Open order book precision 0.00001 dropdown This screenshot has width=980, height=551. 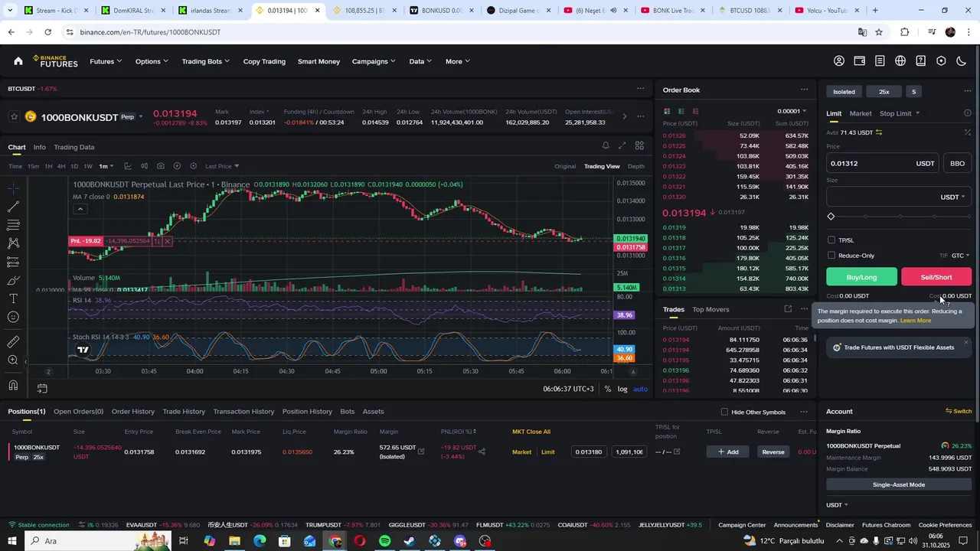pyautogui.click(x=792, y=111)
